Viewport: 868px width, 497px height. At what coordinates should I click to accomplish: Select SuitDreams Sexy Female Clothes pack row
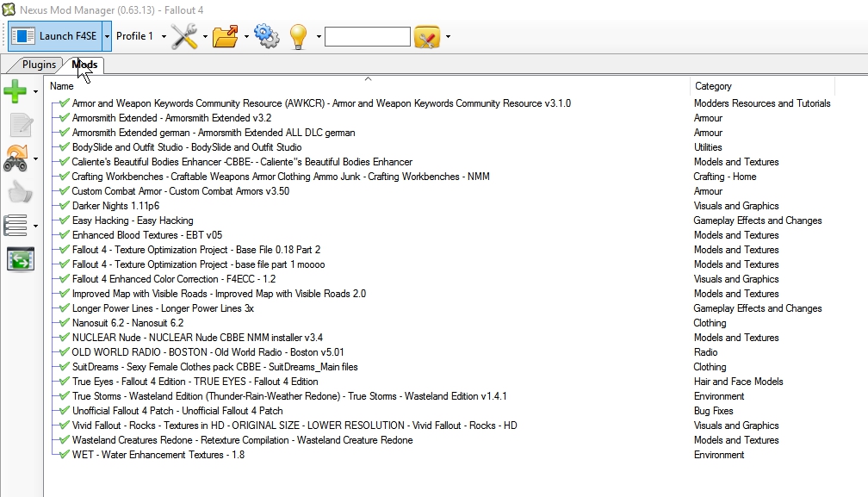(214, 367)
